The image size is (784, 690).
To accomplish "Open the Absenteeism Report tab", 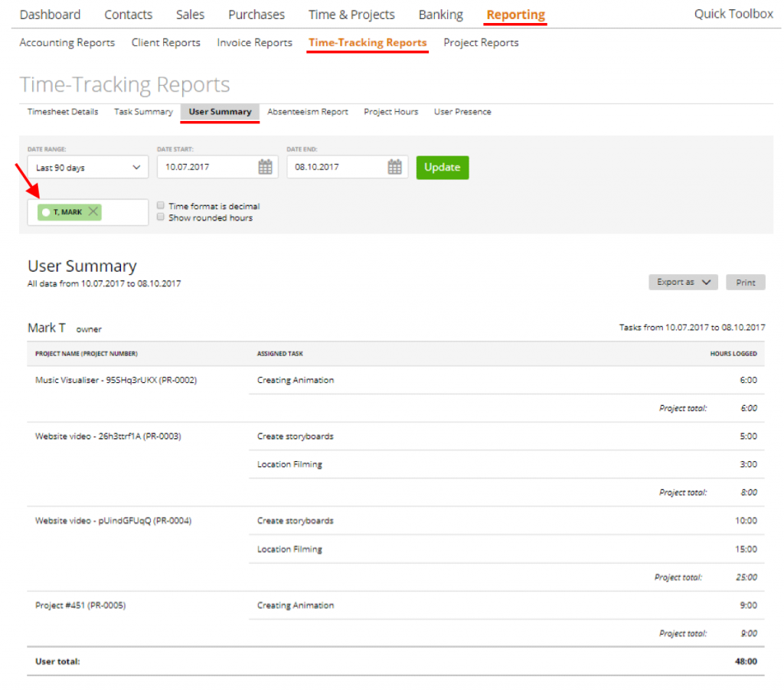I will coord(308,112).
